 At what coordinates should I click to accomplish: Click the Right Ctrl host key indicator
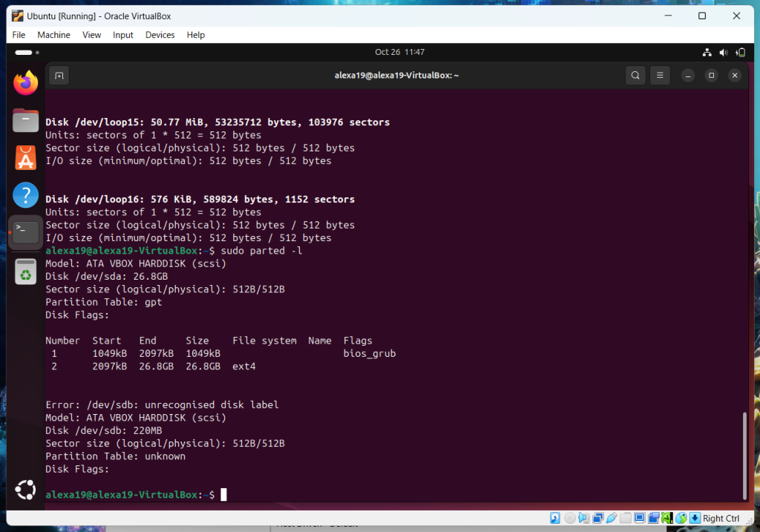click(721, 519)
